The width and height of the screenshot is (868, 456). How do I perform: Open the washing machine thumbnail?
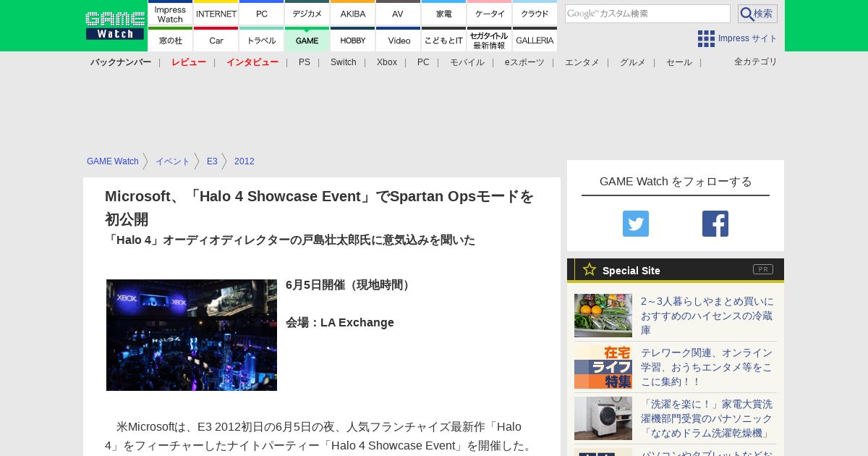pyautogui.click(x=603, y=418)
